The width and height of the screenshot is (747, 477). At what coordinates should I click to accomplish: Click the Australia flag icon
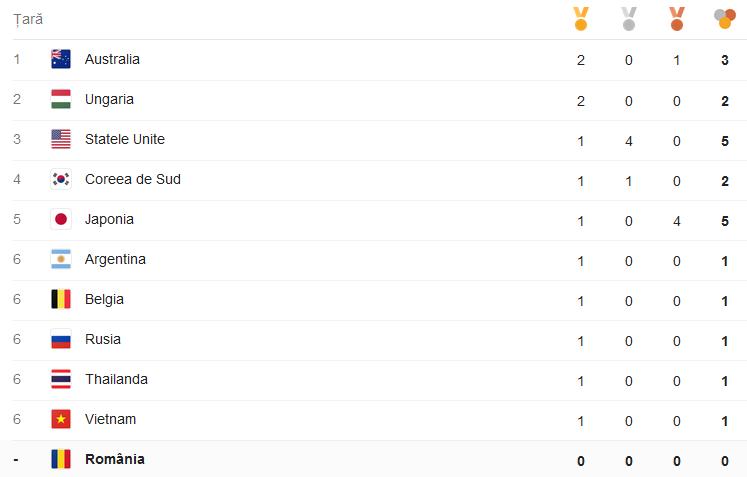pyautogui.click(x=61, y=59)
